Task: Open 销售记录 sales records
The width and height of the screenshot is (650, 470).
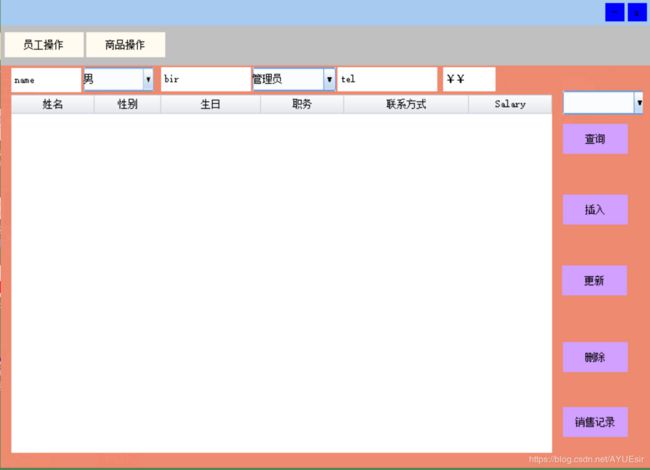Action: click(595, 422)
